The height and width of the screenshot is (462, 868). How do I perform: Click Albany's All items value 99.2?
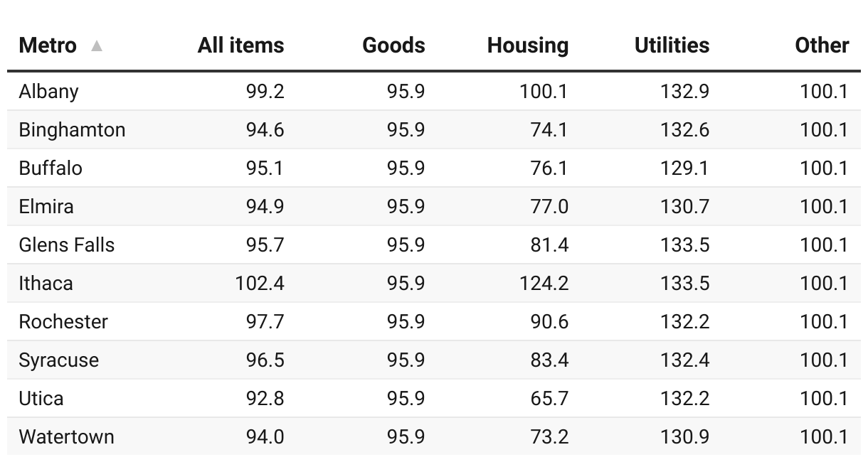[x=265, y=92]
